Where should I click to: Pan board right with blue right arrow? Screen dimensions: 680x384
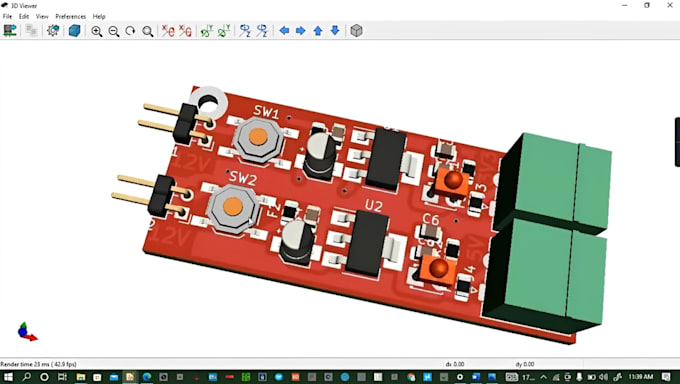pos(301,31)
